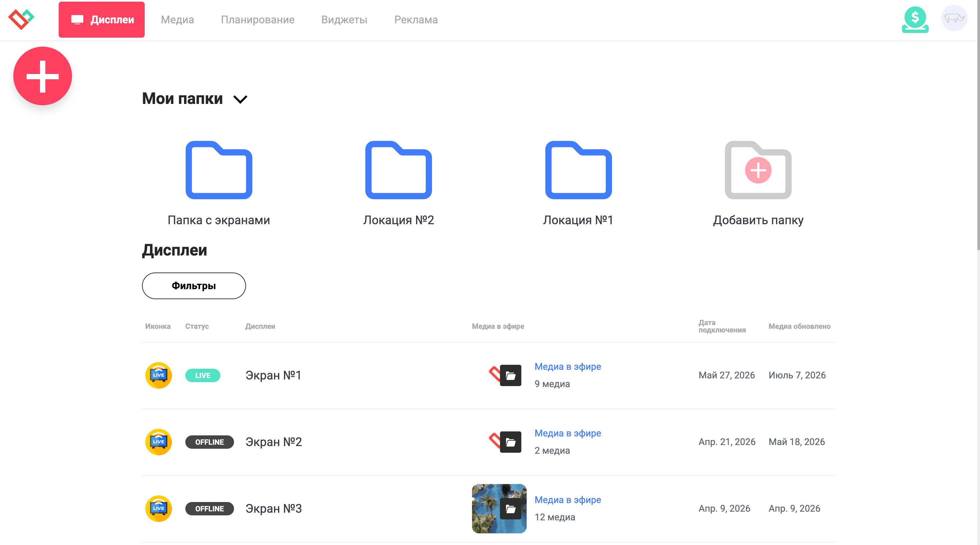980x545 pixels.
Task: Open the user avatar profile menu
Action: 954,18
